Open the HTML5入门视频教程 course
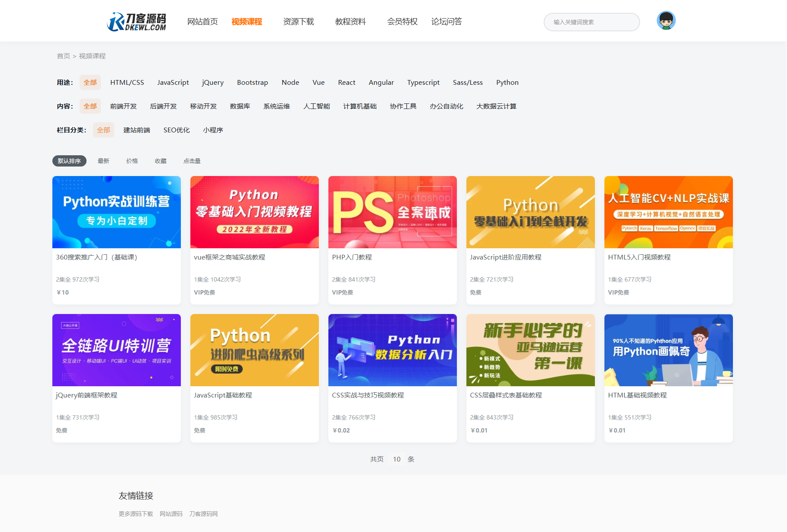 tap(639, 257)
